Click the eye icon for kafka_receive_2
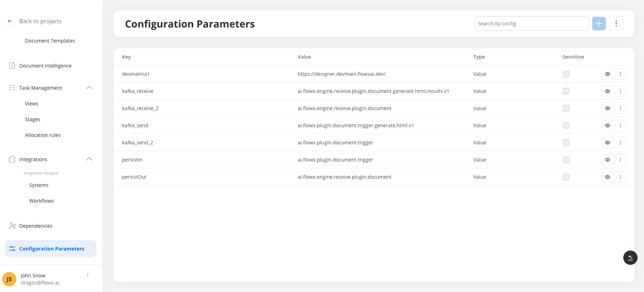 click(608, 108)
